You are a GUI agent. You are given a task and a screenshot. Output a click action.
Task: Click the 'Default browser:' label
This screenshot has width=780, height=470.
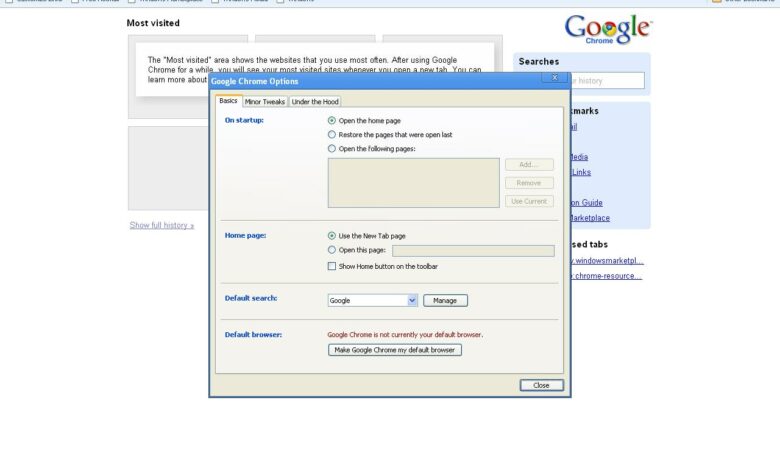253,335
